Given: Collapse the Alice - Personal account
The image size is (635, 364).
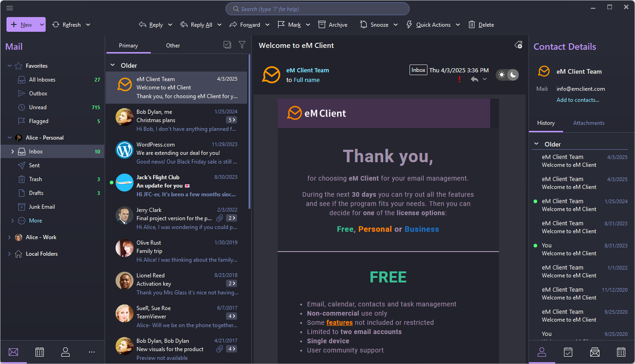Looking at the screenshot, I should pyautogui.click(x=10, y=138).
